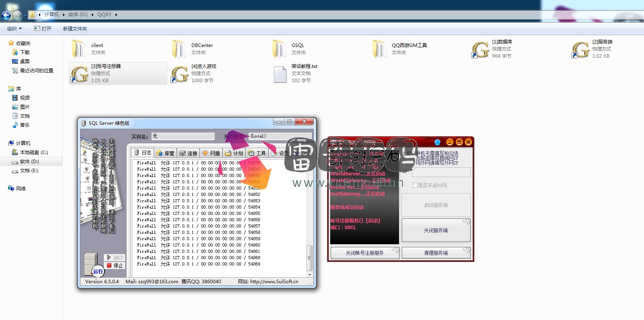Toggle the 是否开启外网 checkbox
This screenshot has width=644, height=320.
click(x=415, y=185)
